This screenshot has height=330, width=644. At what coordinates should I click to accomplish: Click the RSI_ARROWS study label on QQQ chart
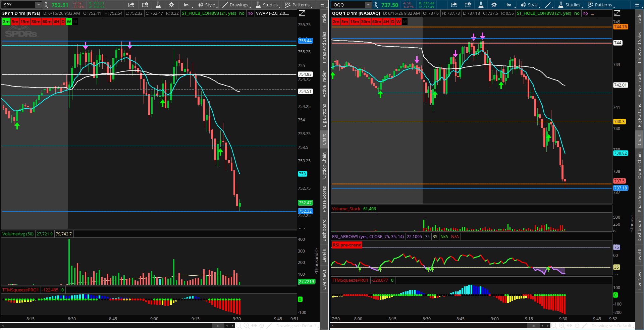[x=368, y=236]
